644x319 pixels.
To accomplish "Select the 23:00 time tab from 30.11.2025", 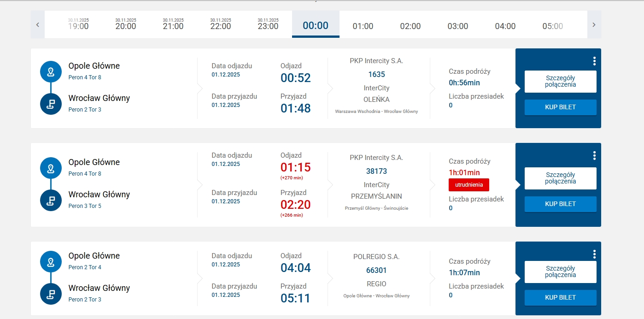I will [268, 24].
